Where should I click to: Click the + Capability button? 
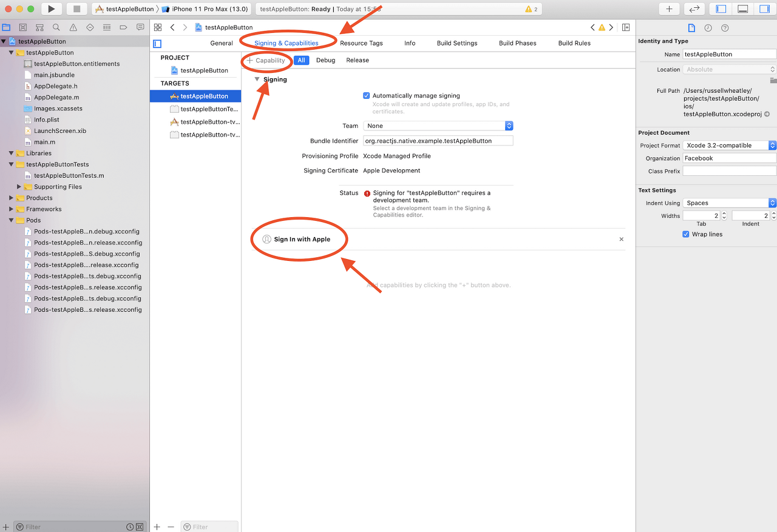(x=266, y=60)
